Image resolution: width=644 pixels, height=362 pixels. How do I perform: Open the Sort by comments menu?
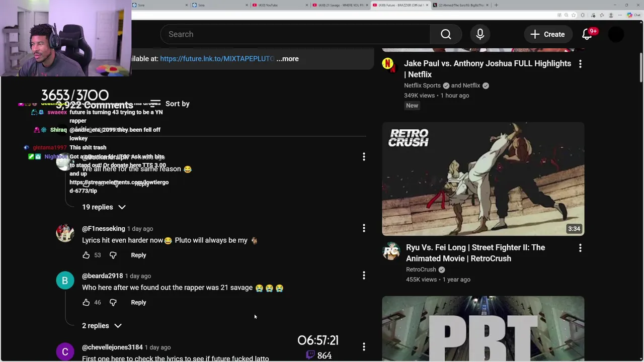point(170,104)
